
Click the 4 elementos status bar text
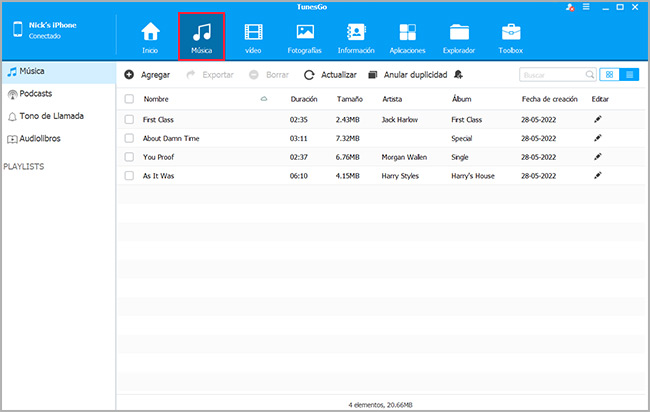pyautogui.click(x=381, y=405)
